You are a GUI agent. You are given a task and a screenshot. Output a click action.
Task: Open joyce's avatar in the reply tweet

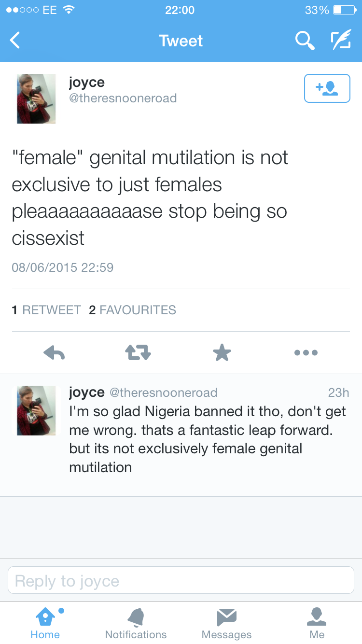(x=37, y=410)
